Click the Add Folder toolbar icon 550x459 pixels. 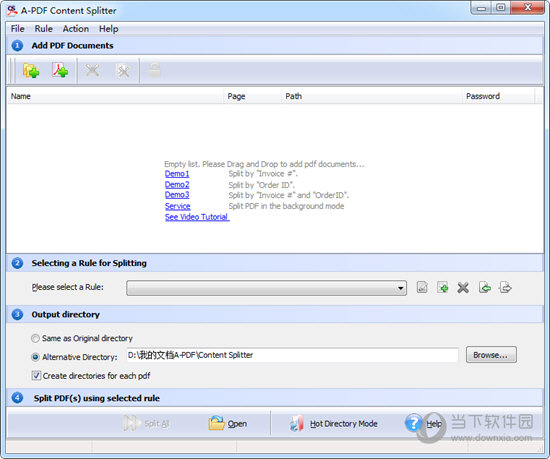31,70
